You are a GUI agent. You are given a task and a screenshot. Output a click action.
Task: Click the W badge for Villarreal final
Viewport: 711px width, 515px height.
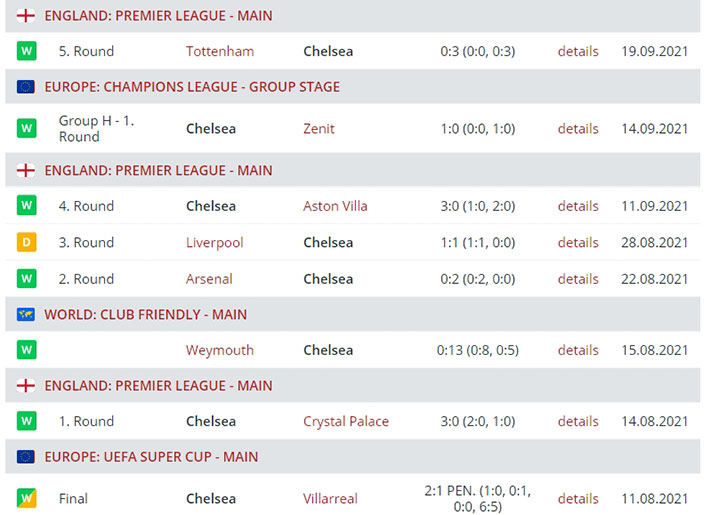coord(26,498)
